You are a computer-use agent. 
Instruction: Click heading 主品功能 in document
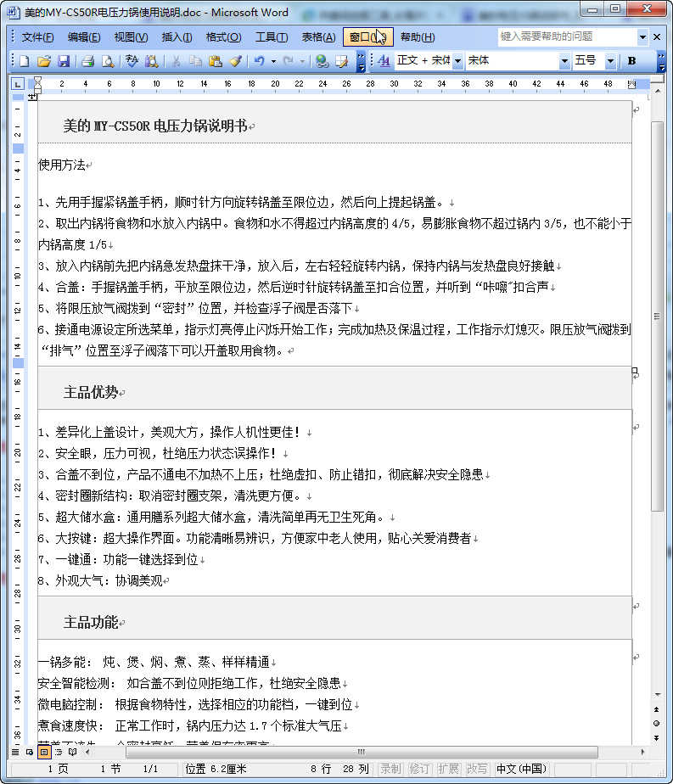pos(91,623)
